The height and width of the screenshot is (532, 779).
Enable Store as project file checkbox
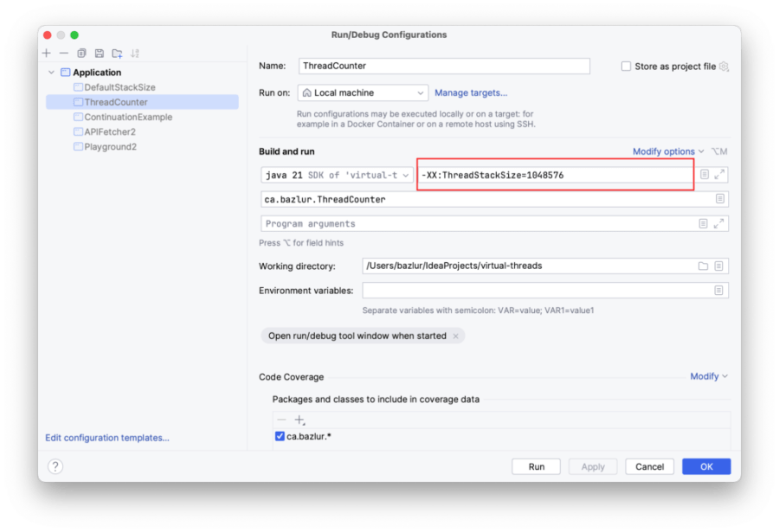(626, 66)
